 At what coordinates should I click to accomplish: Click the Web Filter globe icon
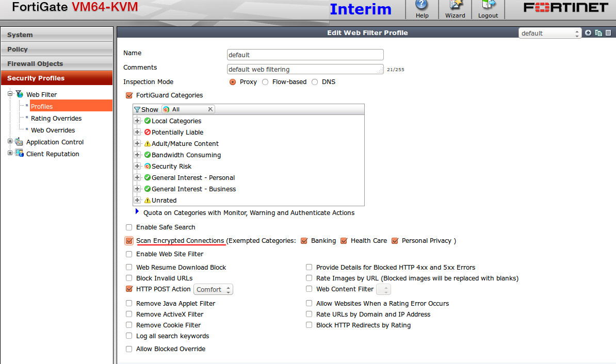19,94
